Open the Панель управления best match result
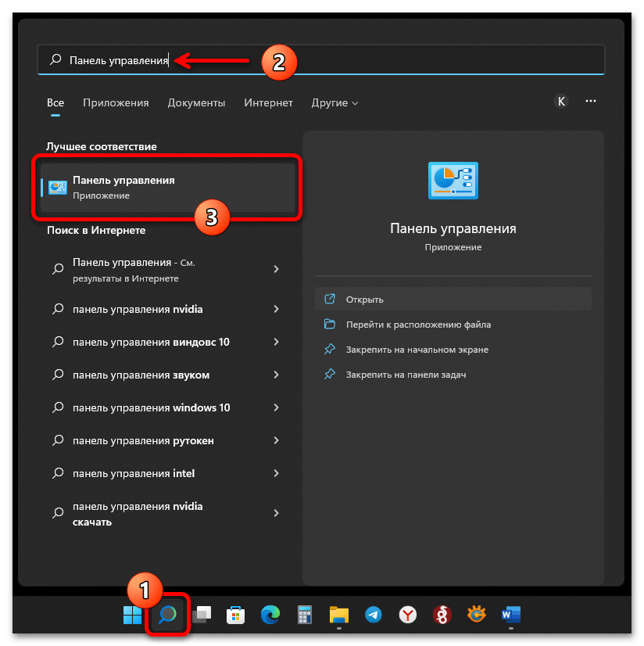This screenshot has height=646, width=644. (167, 188)
